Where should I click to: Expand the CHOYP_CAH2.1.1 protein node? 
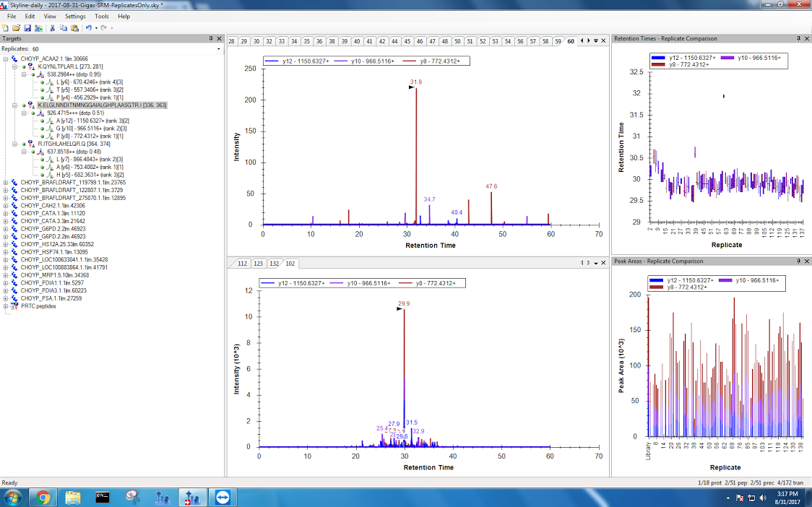6,205
